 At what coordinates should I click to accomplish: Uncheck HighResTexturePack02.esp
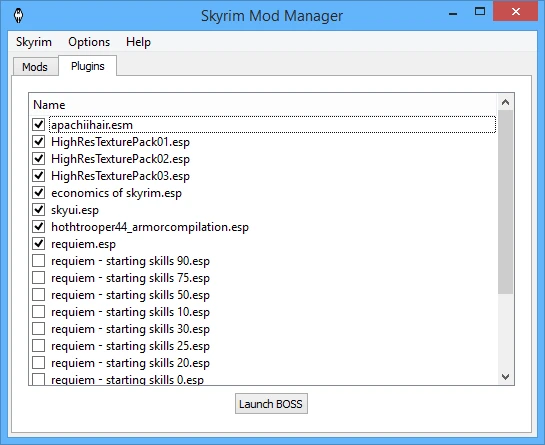(39, 159)
